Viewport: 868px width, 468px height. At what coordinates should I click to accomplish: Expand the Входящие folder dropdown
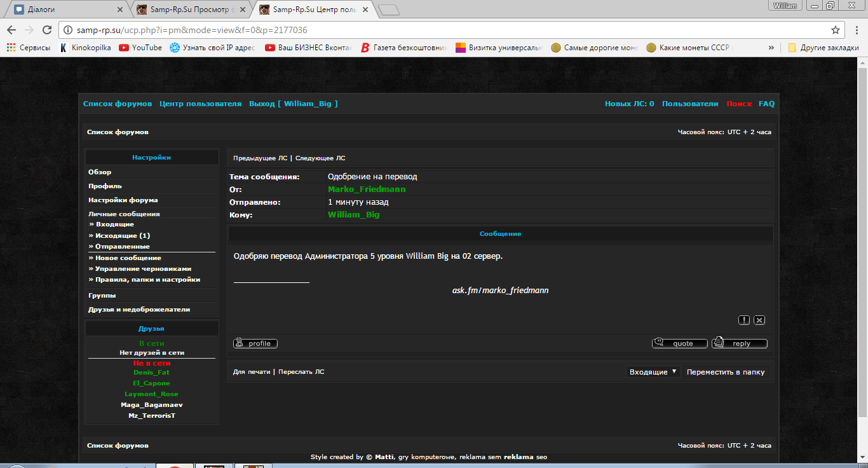[653, 372]
